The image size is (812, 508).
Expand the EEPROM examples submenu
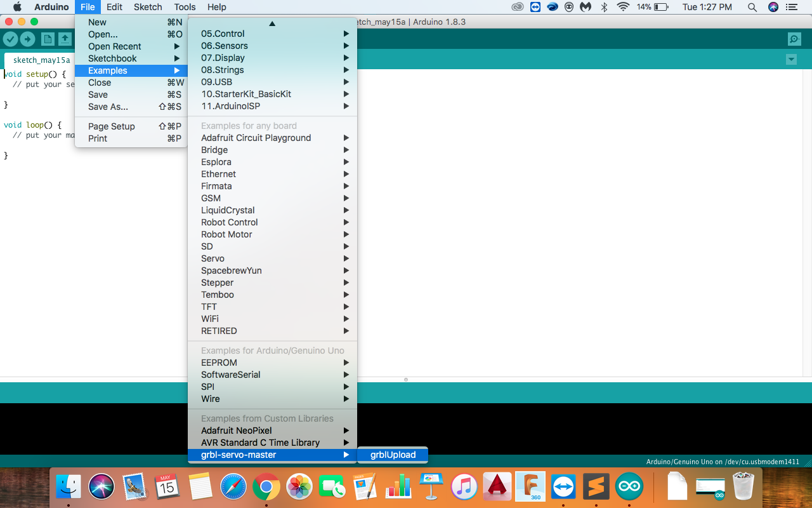[x=272, y=363]
